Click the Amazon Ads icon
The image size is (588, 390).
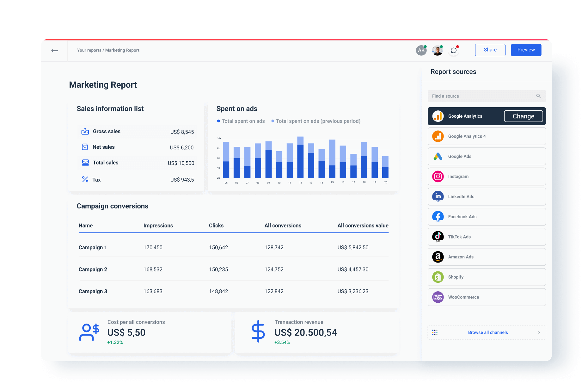(438, 257)
